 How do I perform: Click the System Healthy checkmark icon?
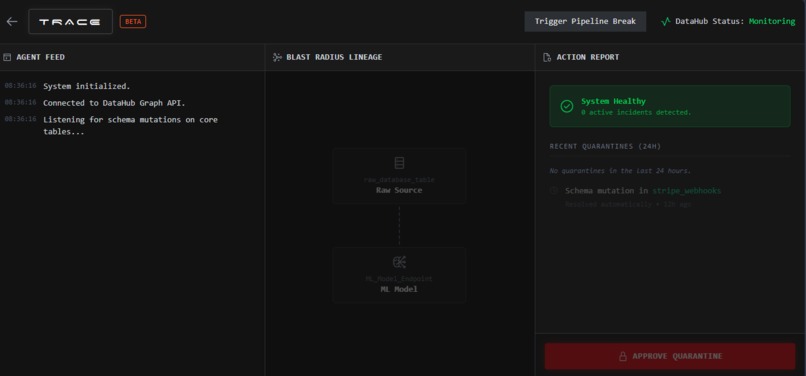566,106
